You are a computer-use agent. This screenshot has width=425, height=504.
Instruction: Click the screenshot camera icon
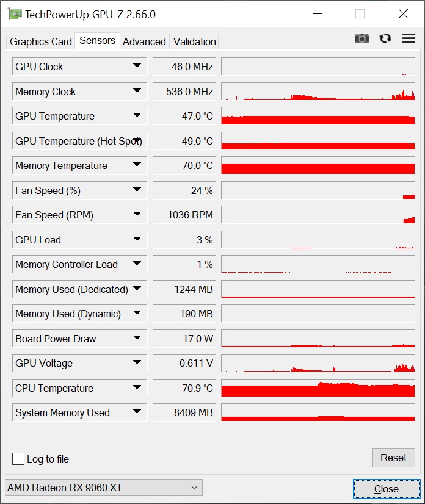point(362,38)
